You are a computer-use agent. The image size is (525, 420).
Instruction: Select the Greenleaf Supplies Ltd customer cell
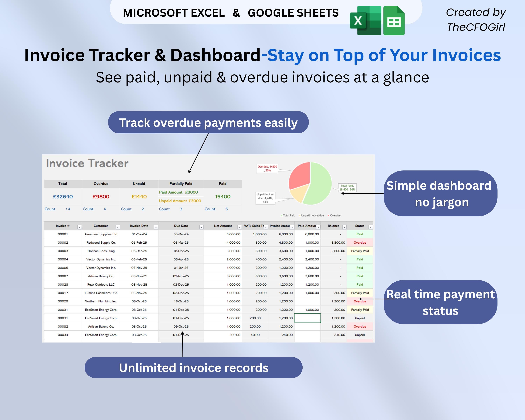pyautogui.click(x=101, y=234)
